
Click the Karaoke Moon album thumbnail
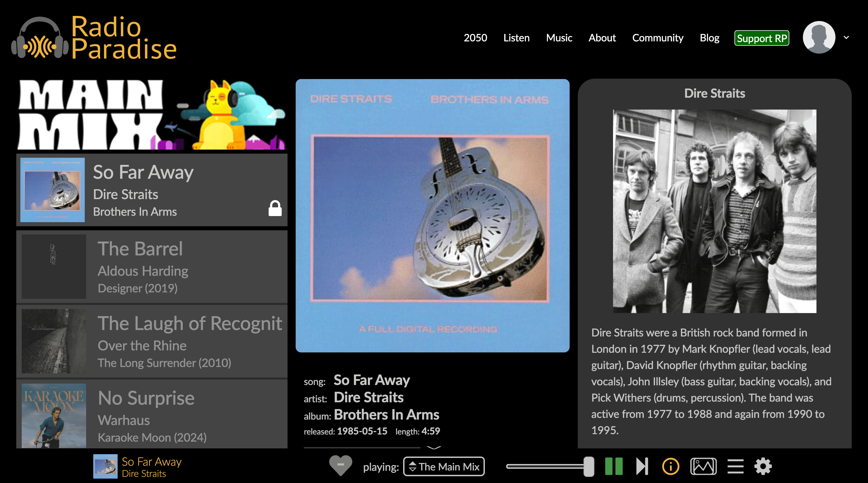coord(54,416)
